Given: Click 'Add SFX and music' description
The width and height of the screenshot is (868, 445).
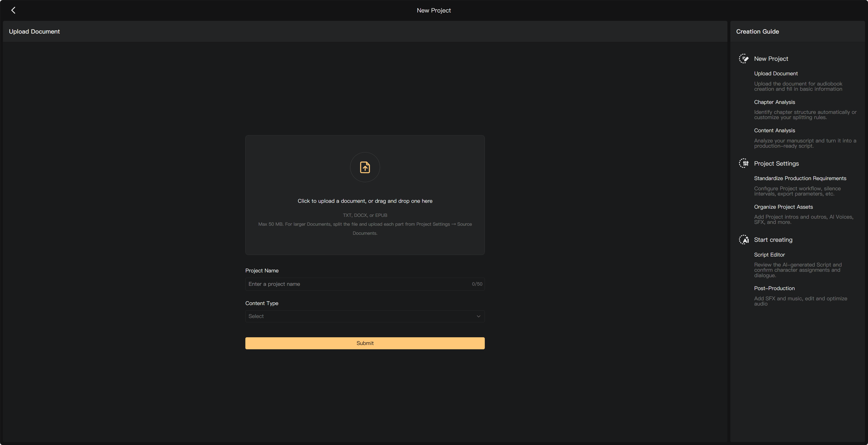Looking at the screenshot, I should (x=800, y=301).
